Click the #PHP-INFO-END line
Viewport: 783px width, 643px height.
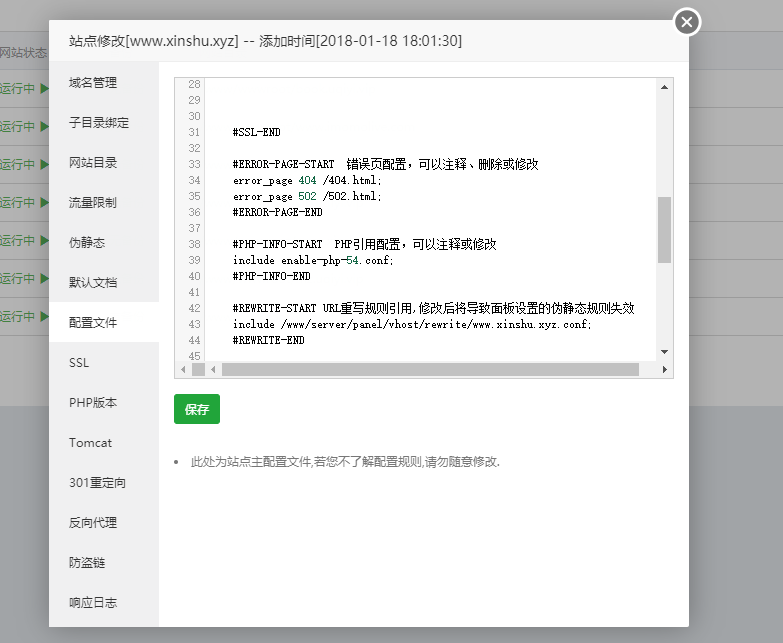(272, 276)
